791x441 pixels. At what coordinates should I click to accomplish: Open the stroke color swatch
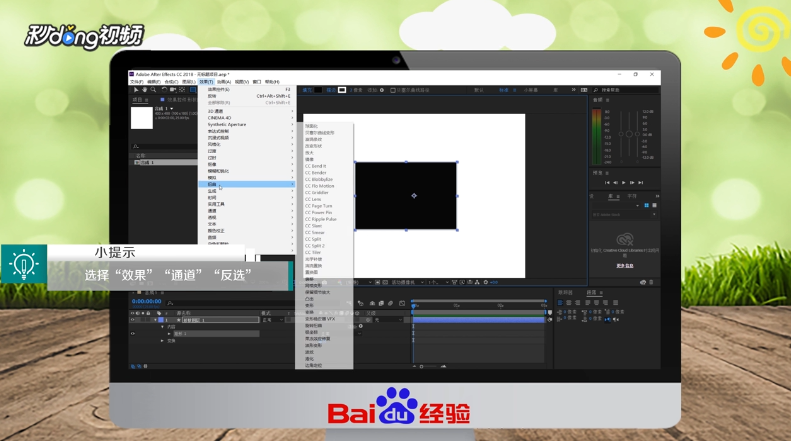[342, 90]
